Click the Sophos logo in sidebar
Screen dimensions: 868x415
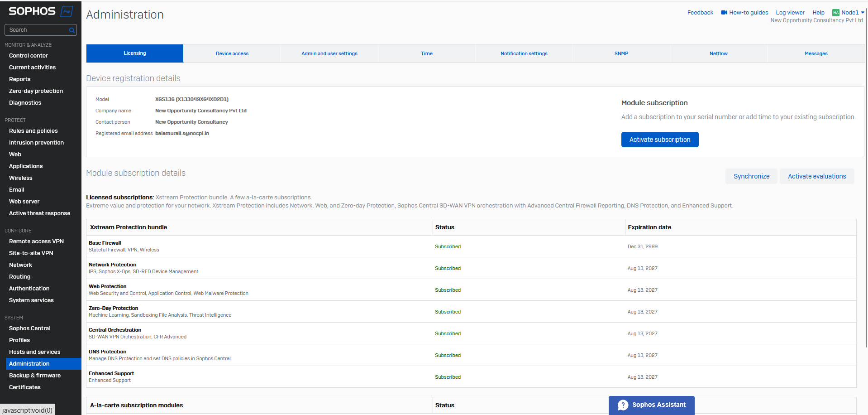[32, 11]
